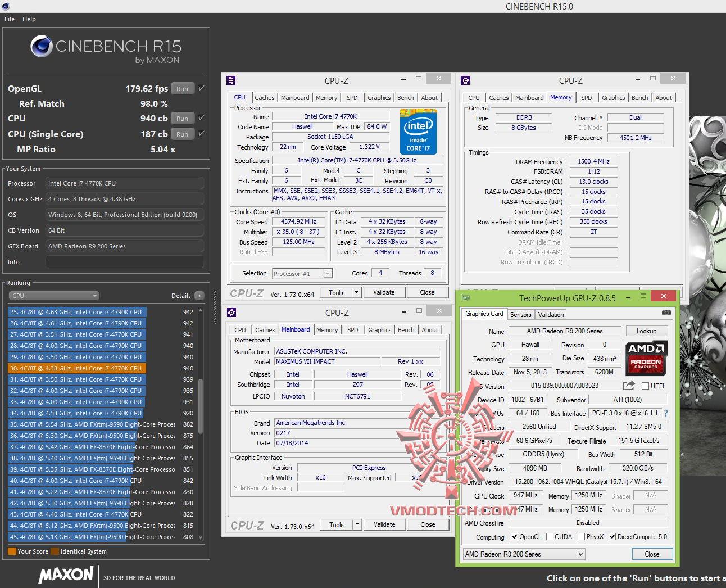Tick the UEFI checkbox in GPU-Z
Image resolution: width=726 pixels, height=588 pixels.
tap(646, 386)
